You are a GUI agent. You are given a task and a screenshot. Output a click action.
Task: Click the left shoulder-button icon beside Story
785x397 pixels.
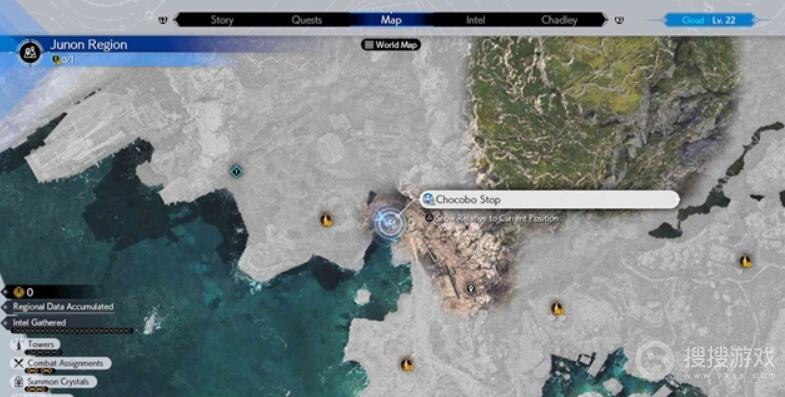coord(163,20)
